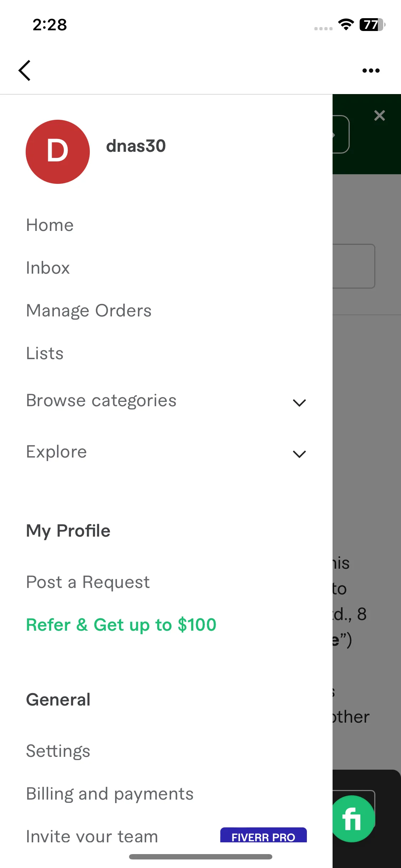Open Lists from the side menu
The image size is (401, 868).
click(x=45, y=353)
